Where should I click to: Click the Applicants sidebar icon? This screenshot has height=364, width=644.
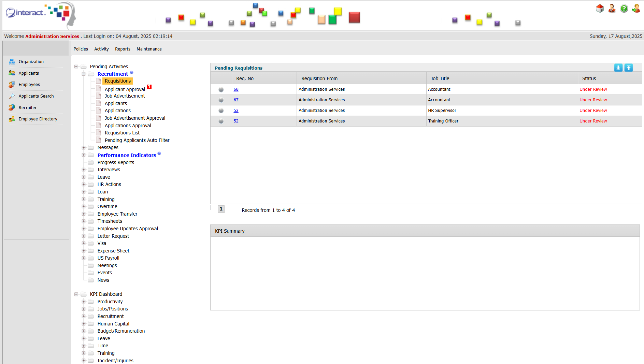coord(12,73)
